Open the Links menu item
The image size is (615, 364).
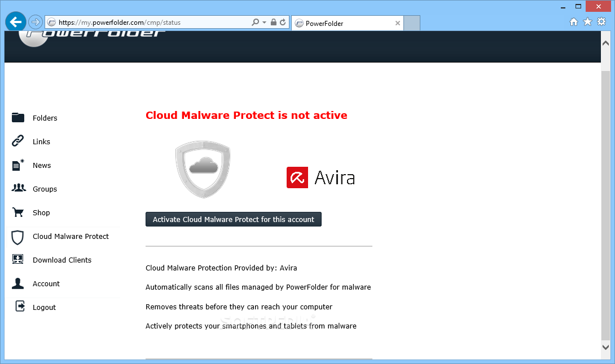tap(41, 141)
